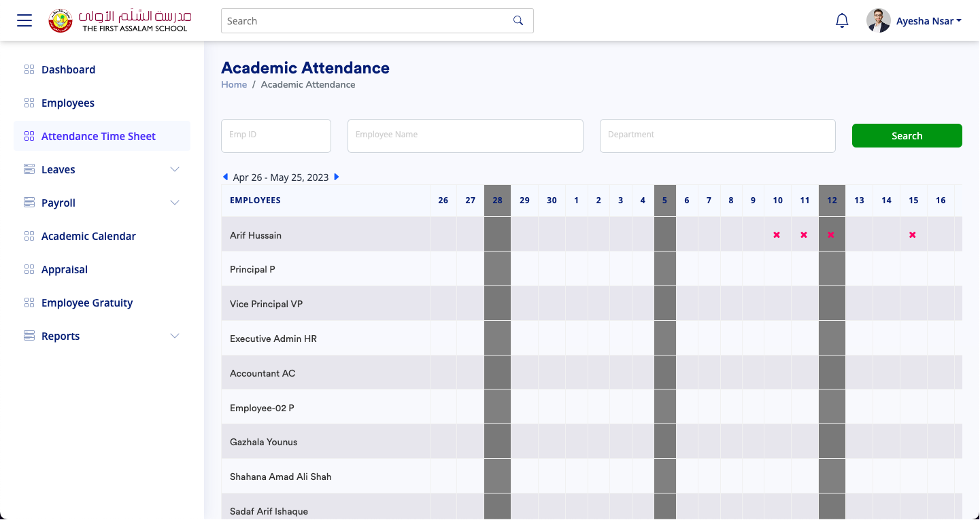Image resolution: width=980 pixels, height=520 pixels.
Task: Open the Ayesha Nsar account dropdown
Action: pyautogui.click(x=928, y=21)
